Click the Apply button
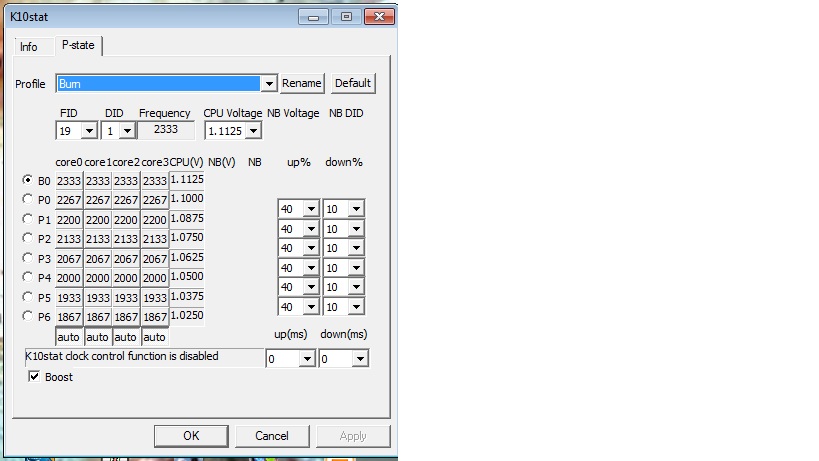 click(353, 436)
